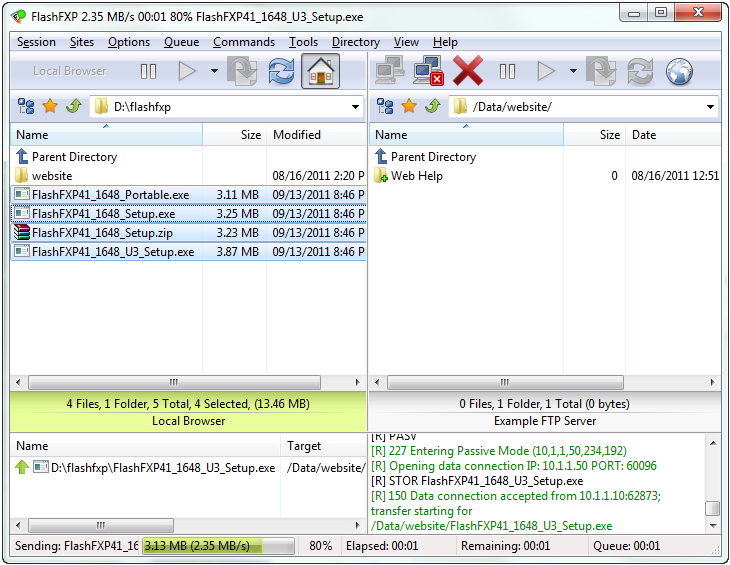Click the red X abort button
The image size is (730, 565).
468,71
